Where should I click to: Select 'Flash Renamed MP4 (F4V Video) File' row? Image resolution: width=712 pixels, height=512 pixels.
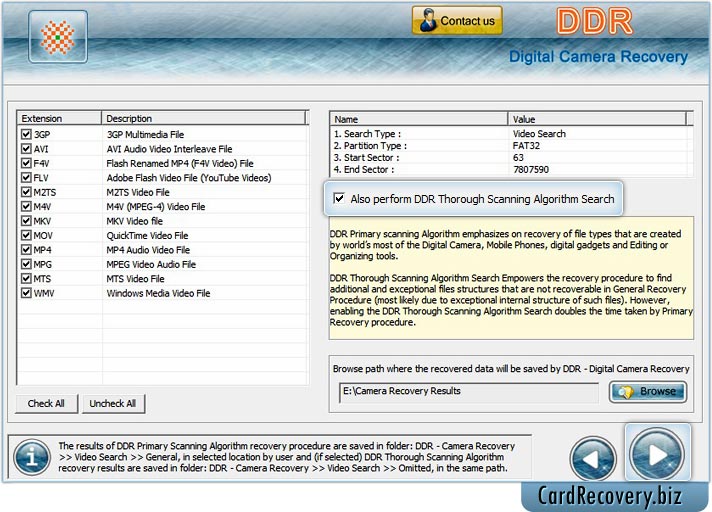pyautogui.click(x=180, y=163)
